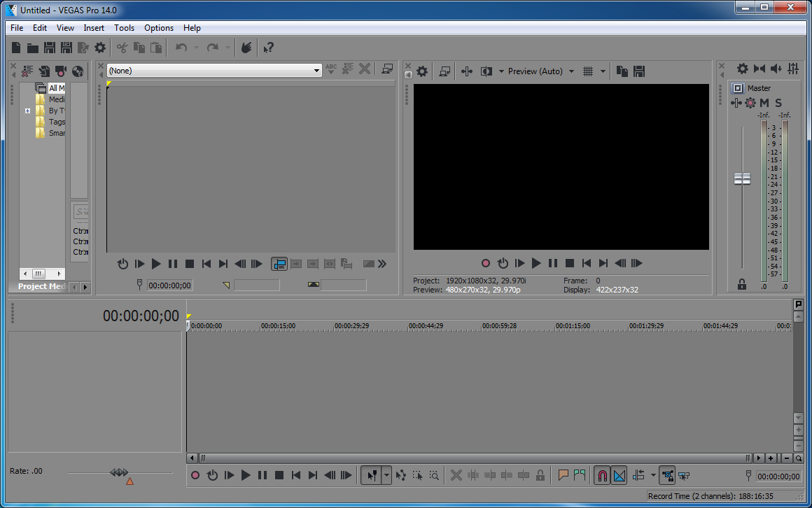Open a project with folder icon
Screen dimensions: 812x508
pyautogui.click(x=33, y=48)
